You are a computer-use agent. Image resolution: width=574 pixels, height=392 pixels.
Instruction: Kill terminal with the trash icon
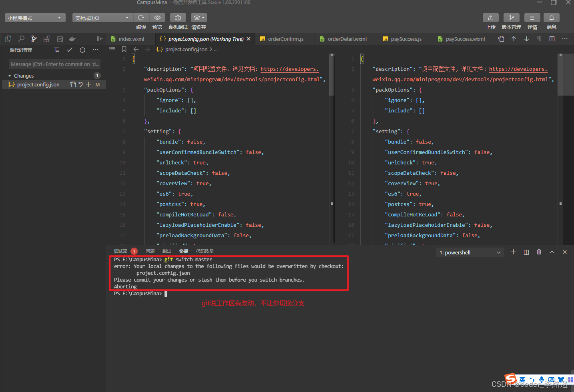pyautogui.click(x=539, y=252)
